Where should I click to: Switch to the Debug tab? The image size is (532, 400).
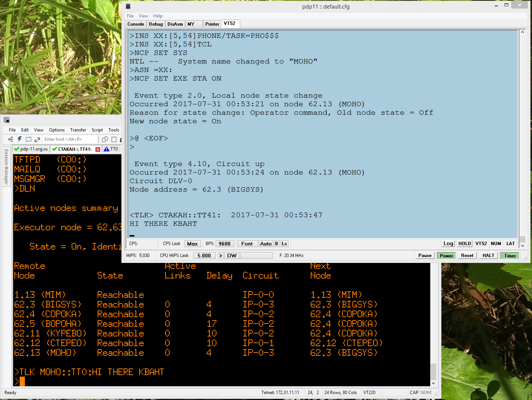156,24
